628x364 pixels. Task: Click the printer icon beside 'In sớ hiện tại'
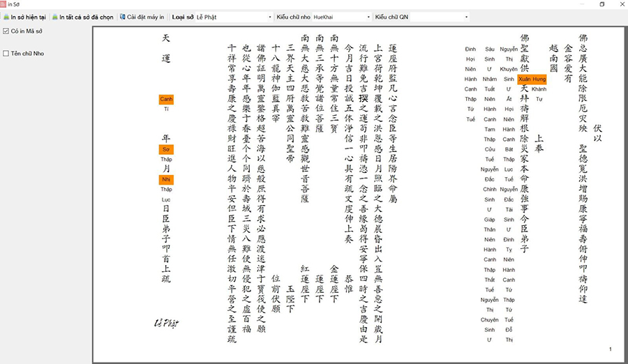(x=6, y=17)
